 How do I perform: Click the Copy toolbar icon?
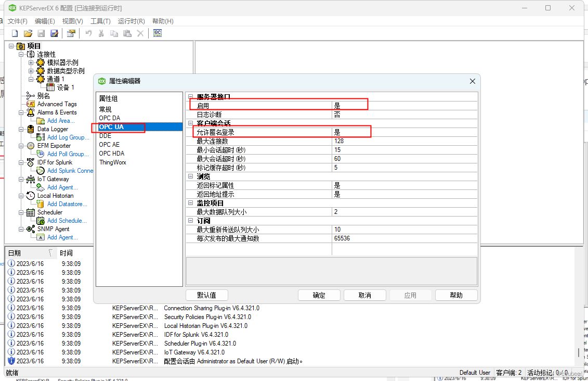114,33
